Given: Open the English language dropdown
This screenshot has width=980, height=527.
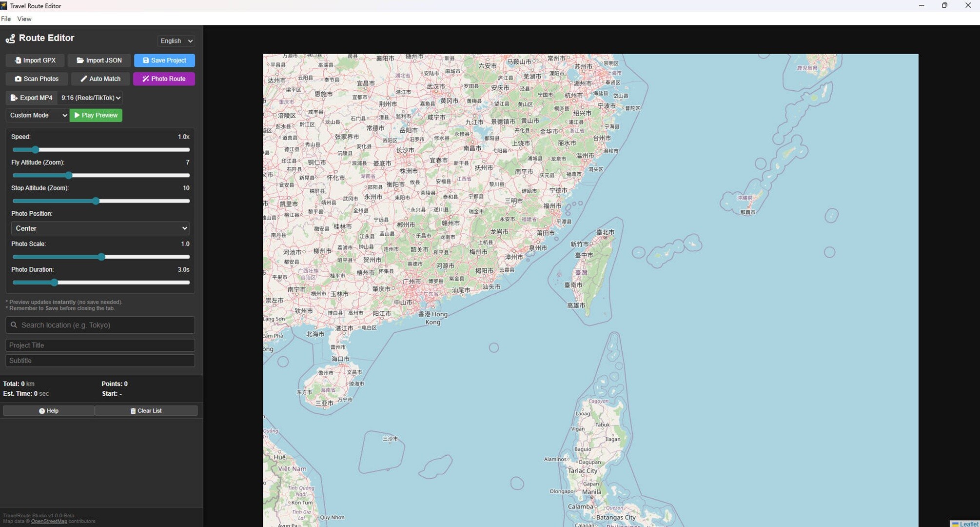Looking at the screenshot, I should pyautogui.click(x=176, y=41).
